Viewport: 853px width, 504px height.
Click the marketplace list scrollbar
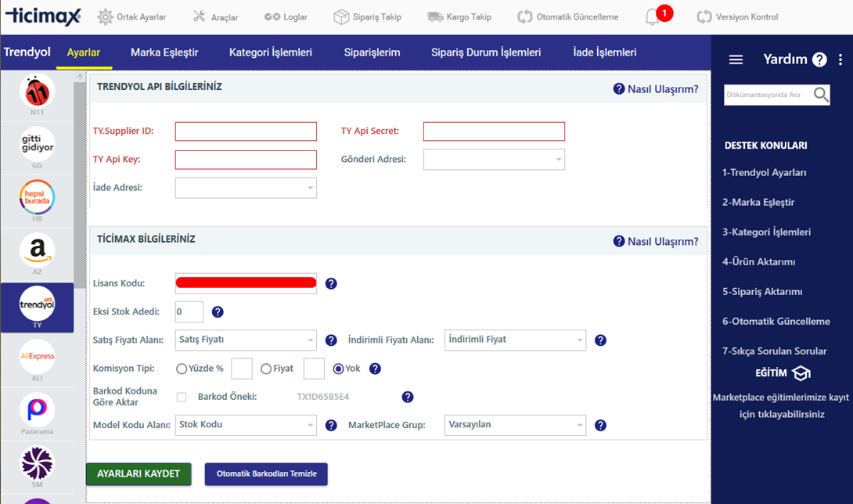tap(80, 185)
